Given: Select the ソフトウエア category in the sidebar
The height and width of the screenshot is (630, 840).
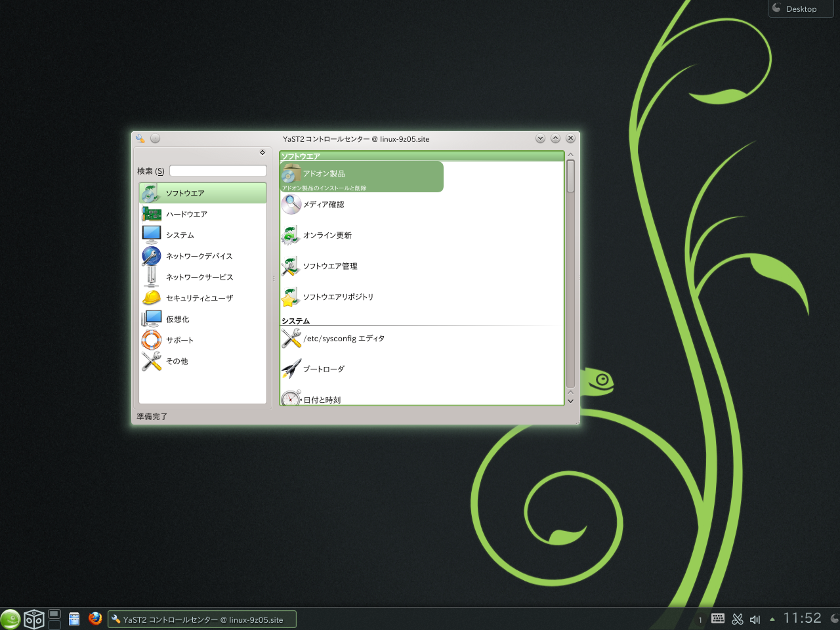Looking at the screenshot, I should coord(203,193).
